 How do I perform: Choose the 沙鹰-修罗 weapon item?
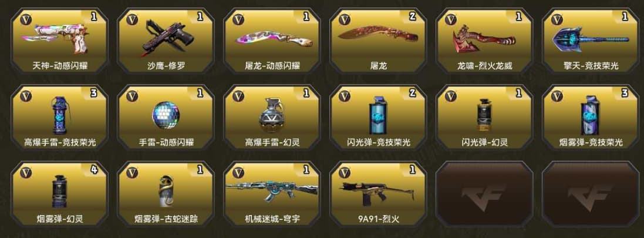166,41
